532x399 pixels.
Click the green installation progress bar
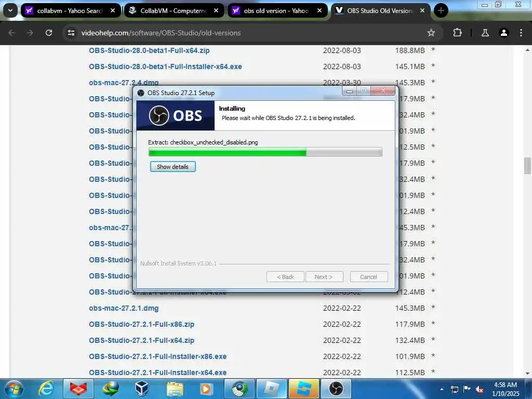pyautogui.click(x=265, y=152)
